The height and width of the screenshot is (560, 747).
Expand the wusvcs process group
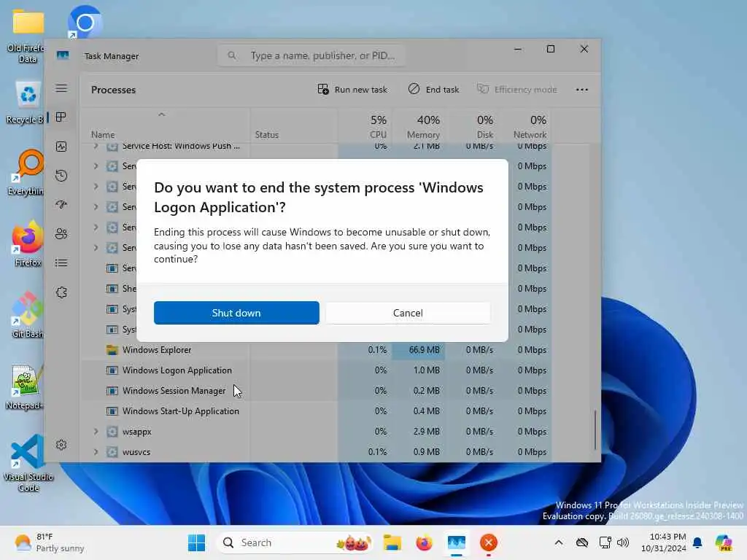[96, 452]
